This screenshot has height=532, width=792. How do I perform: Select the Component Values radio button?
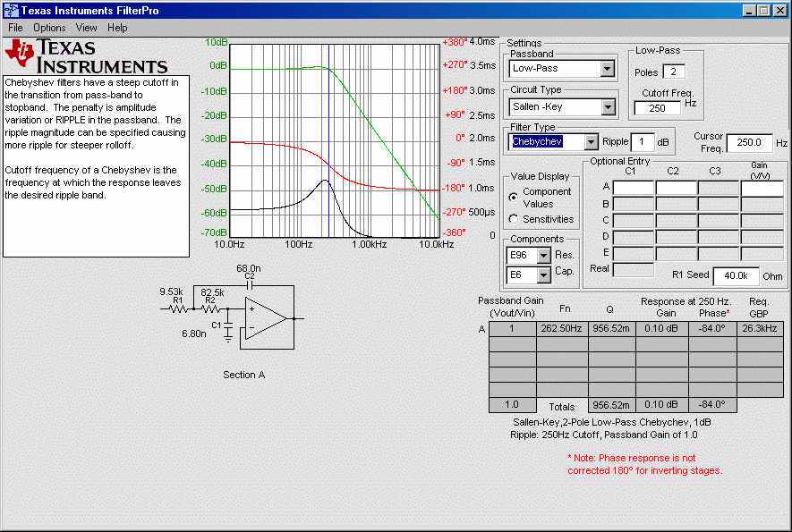point(513,198)
